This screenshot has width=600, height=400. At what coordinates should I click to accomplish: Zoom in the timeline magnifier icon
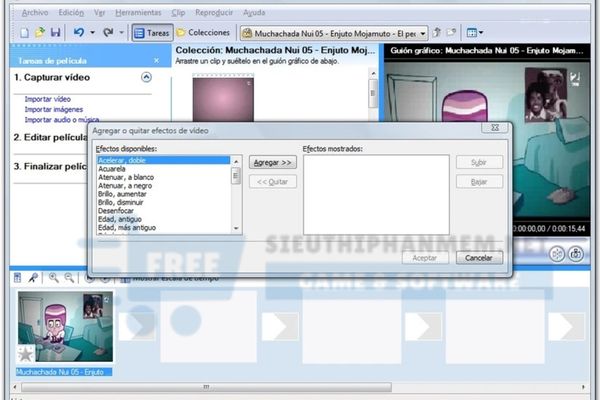(x=54, y=278)
